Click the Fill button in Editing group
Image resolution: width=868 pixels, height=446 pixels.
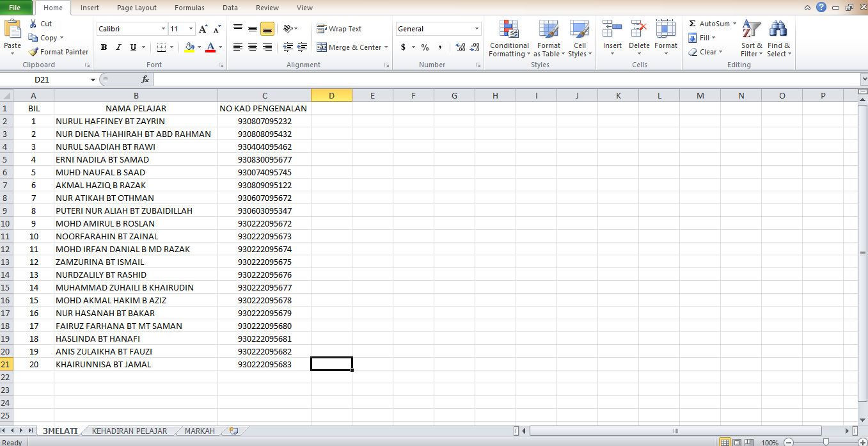[702, 38]
